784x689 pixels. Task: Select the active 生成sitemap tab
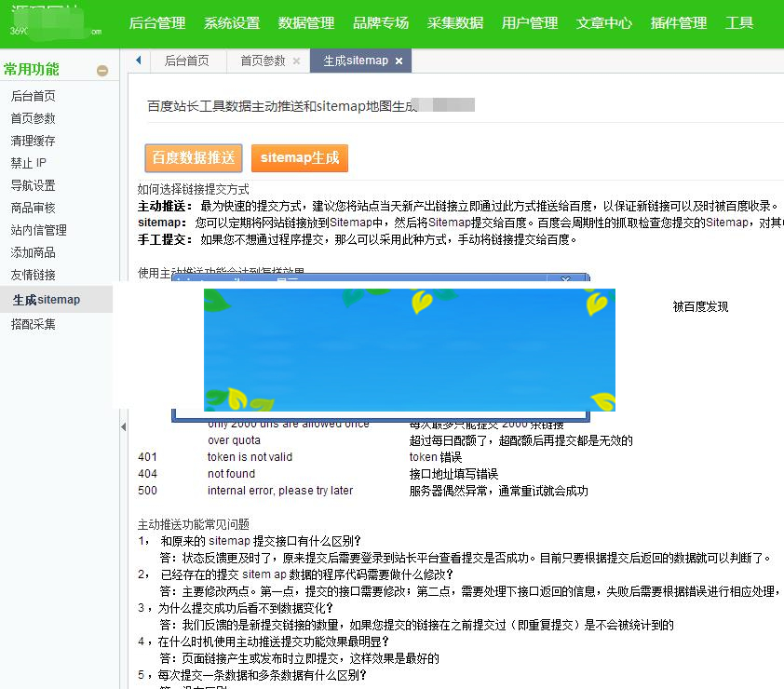(357, 60)
